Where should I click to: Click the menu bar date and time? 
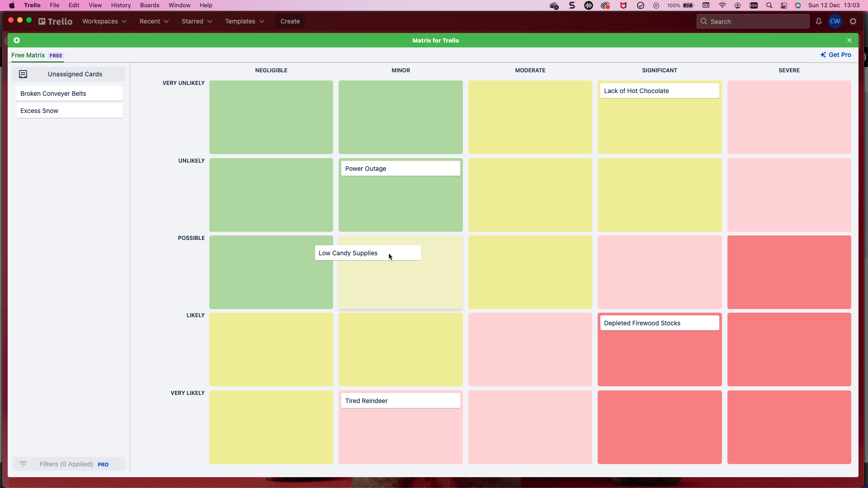coord(834,5)
